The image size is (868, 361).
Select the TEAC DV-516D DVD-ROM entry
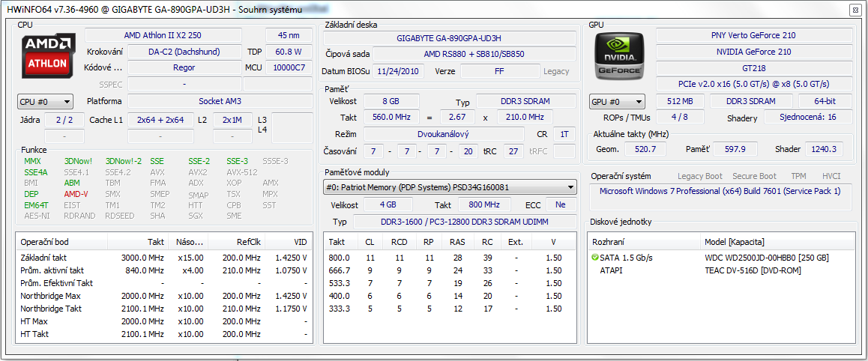click(753, 270)
